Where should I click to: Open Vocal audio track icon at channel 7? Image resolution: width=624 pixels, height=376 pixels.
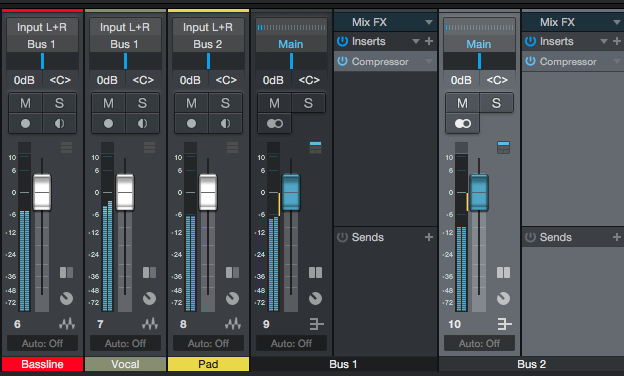150,324
